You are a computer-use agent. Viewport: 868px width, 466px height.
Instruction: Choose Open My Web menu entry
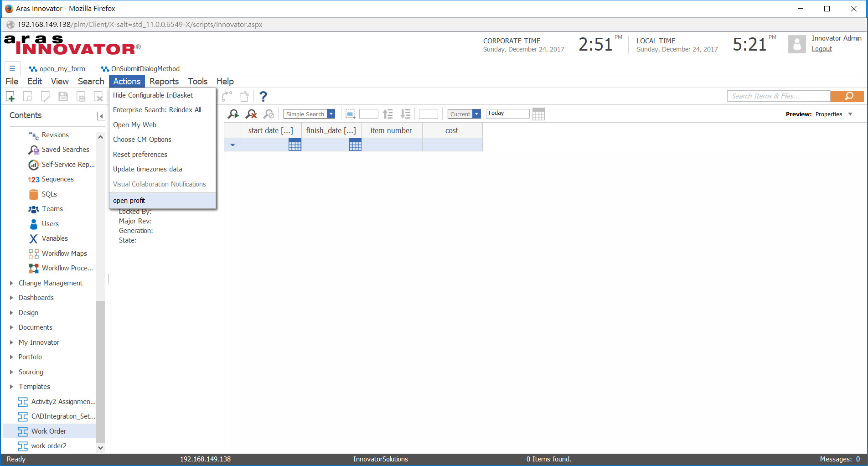click(x=162, y=125)
